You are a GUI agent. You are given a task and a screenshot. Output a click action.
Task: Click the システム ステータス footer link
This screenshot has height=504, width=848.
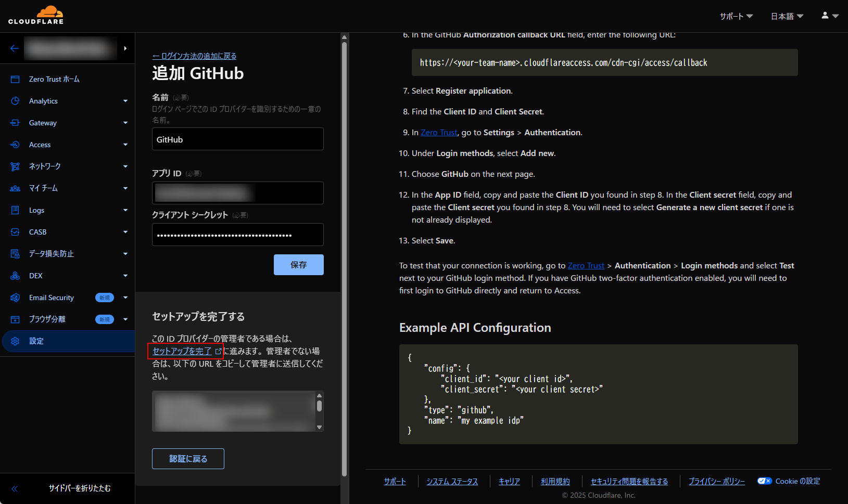(452, 482)
